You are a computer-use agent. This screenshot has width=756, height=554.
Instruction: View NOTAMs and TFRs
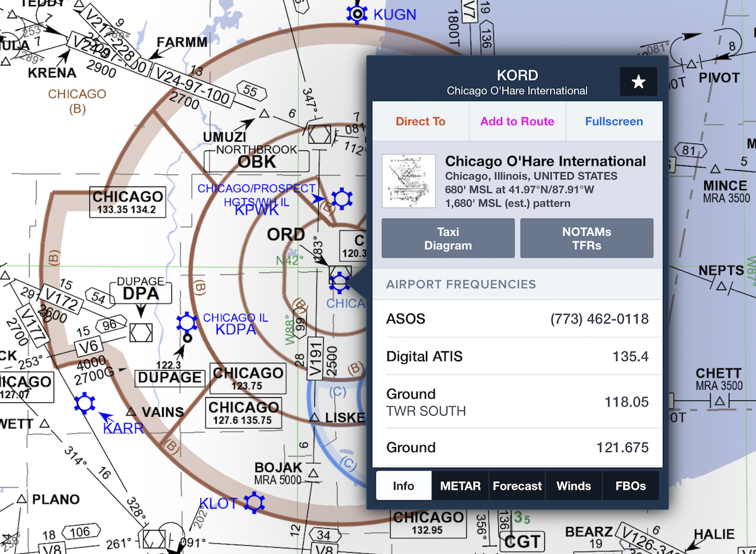click(x=587, y=239)
